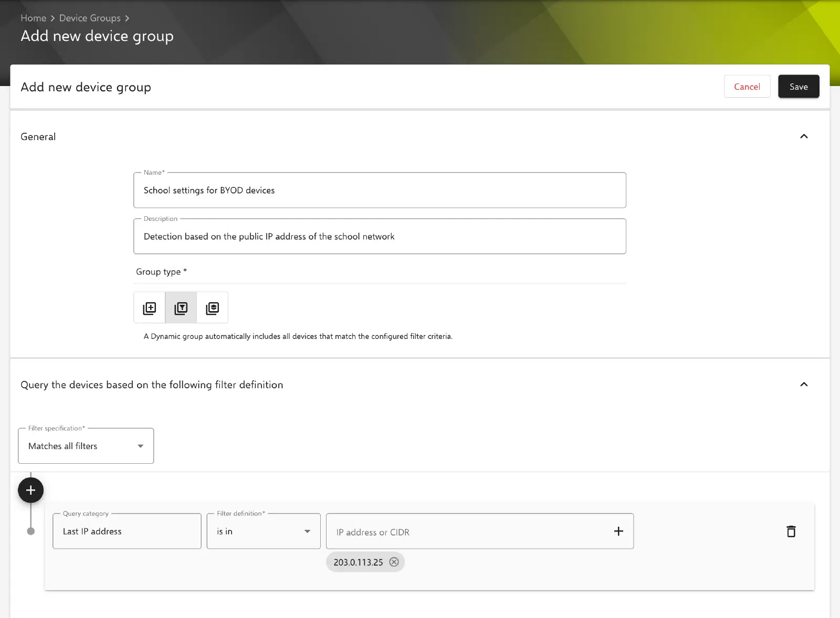
Task: Open Device Groups breadcrumb
Action: click(x=90, y=18)
